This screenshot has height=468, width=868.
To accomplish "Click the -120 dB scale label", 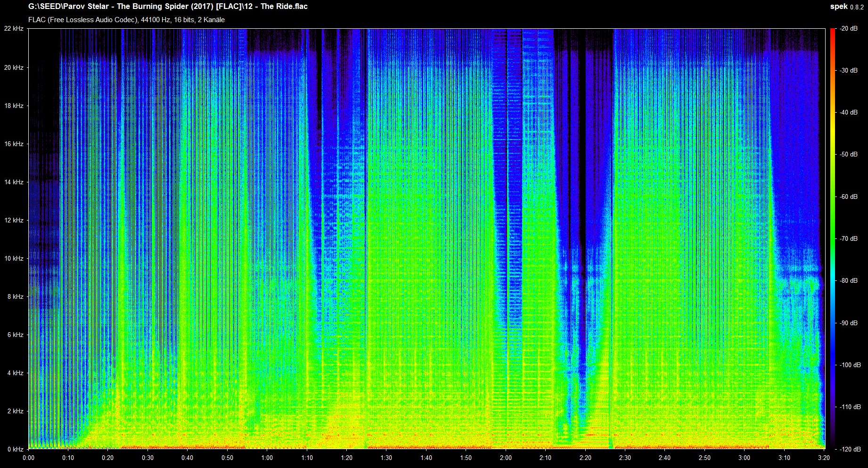I will point(849,449).
